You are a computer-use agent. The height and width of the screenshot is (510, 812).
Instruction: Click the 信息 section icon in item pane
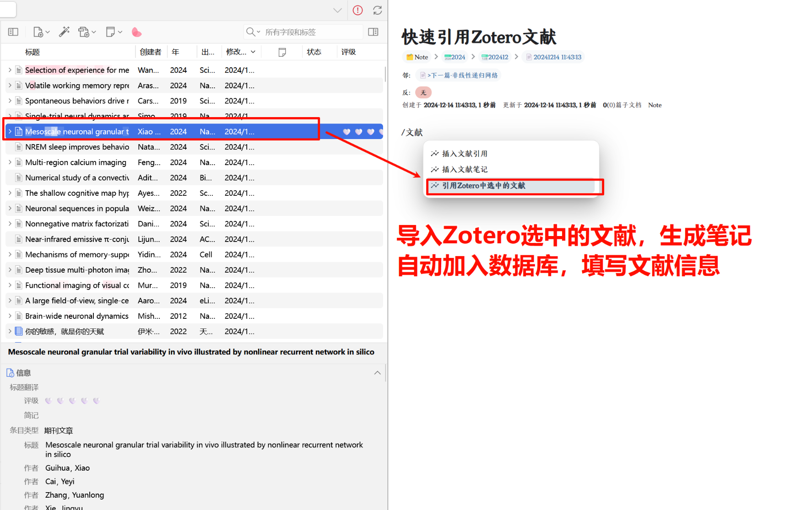[x=10, y=373]
